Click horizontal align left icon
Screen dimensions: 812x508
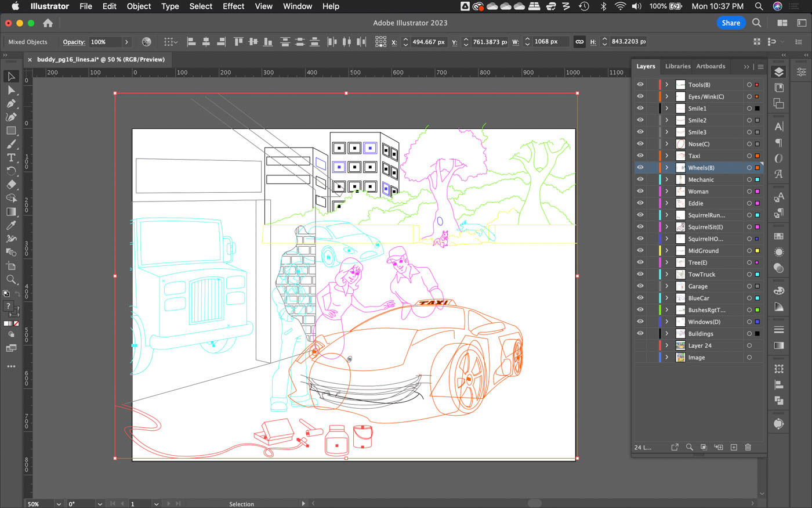[x=191, y=42]
